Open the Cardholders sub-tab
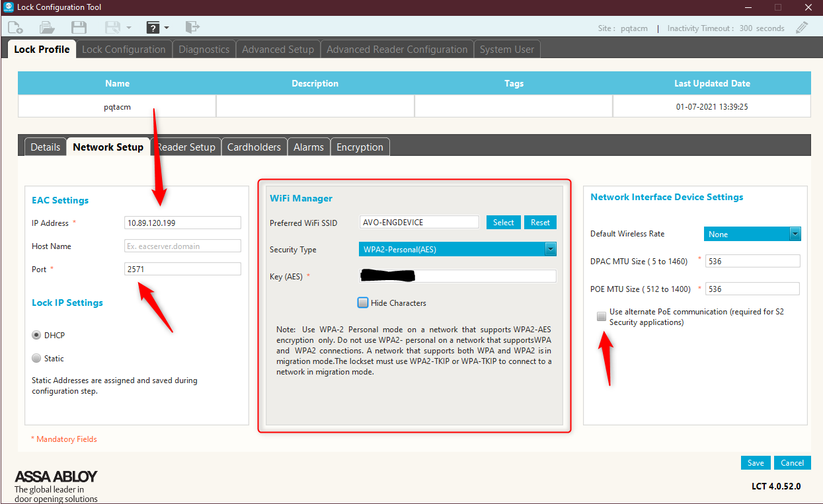This screenshot has height=504, width=823. (x=255, y=147)
